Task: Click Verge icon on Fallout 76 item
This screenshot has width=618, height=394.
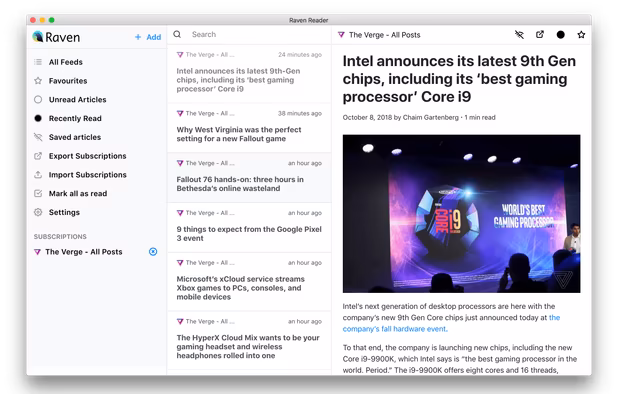Action: (x=180, y=163)
